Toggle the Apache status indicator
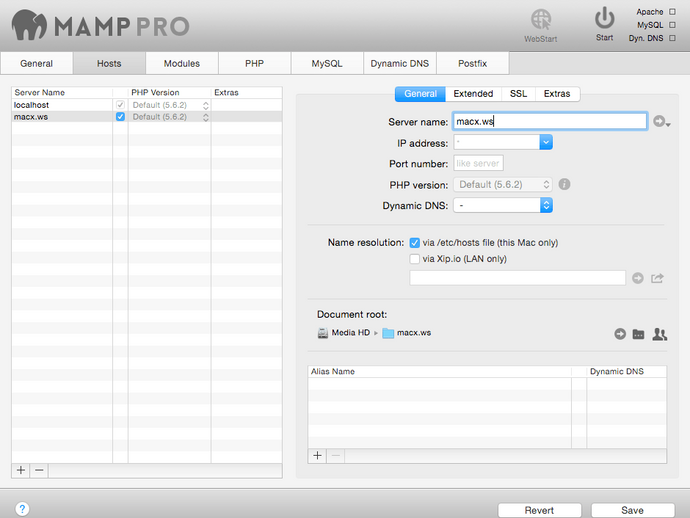This screenshot has height=518, width=690. pyautogui.click(x=672, y=12)
